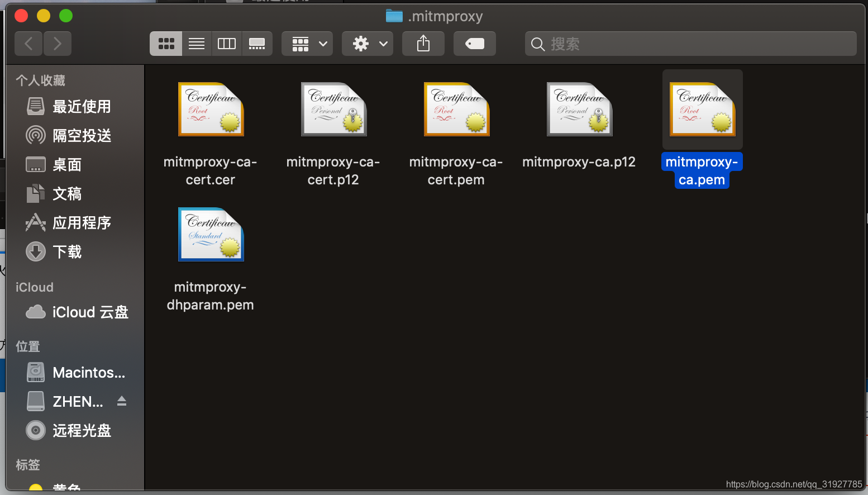Click the mitmproxy-ca-cert.cer file name
This screenshot has height=495, width=868.
[211, 171]
